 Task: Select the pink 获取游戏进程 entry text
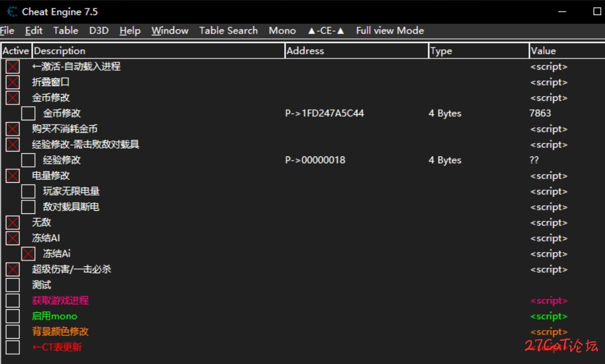coord(60,300)
